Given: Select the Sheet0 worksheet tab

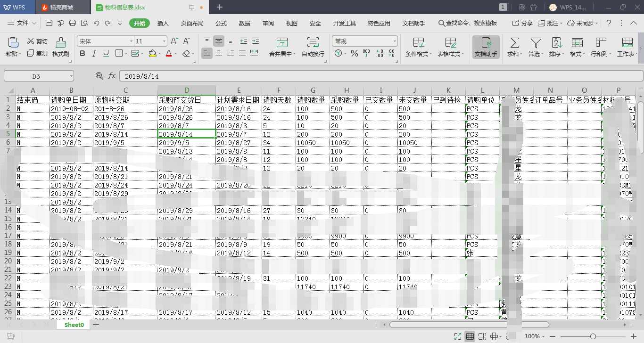Looking at the screenshot, I should (x=74, y=325).
